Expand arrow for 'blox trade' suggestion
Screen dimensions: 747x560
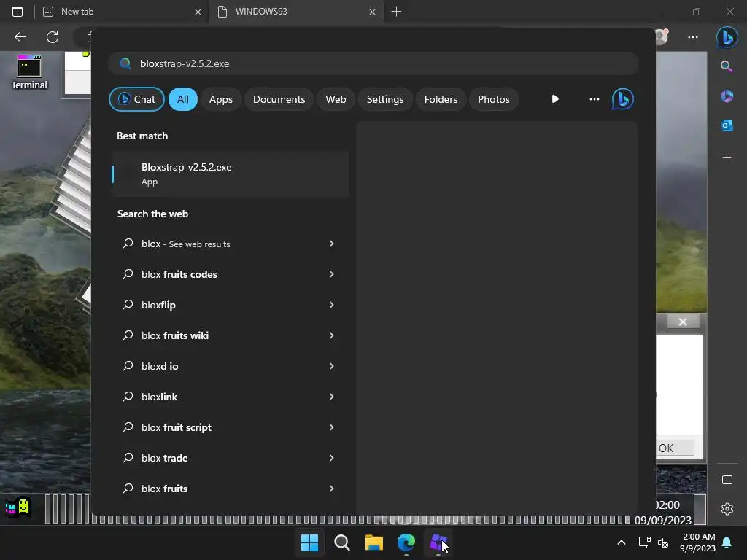(x=331, y=458)
